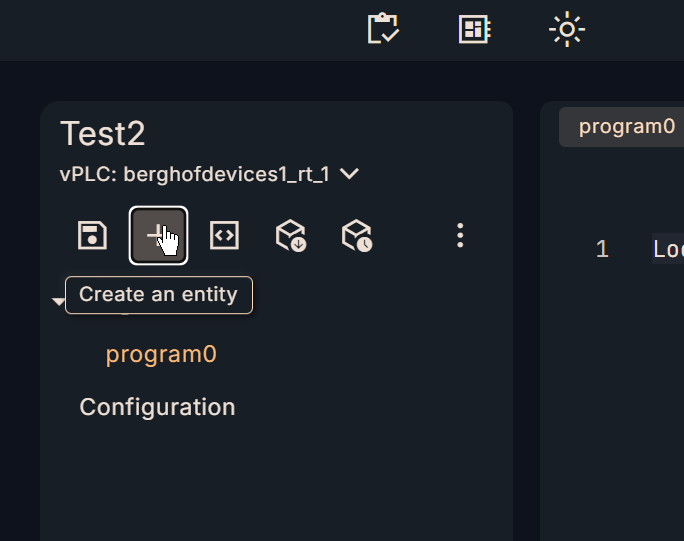Open the clipboard checklist icon in top bar
Viewport: 684px width, 541px height.
pyautogui.click(x=384, y=29)
